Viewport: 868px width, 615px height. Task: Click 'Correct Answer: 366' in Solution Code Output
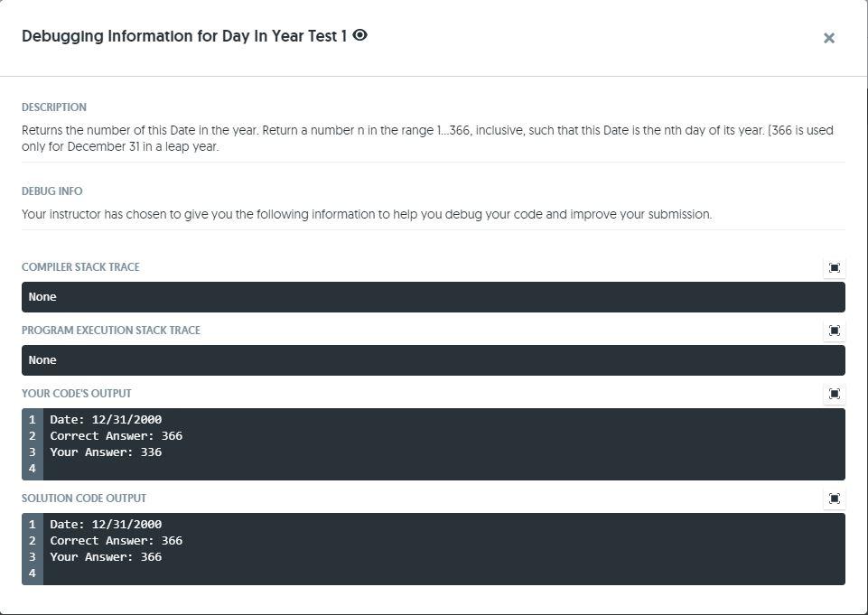(x=117, y=540)
